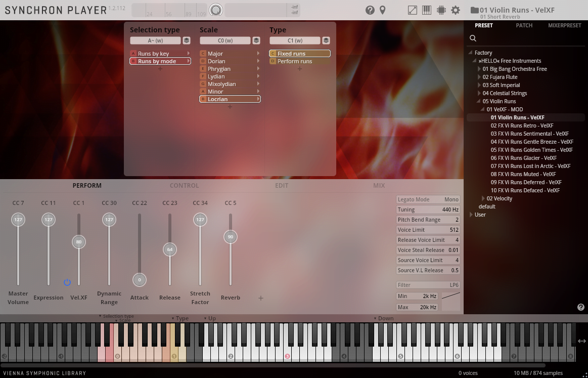Toggle the power button under the Vel.XF slider
The height and width of the screenshot is (378, 588).
tap(67, 282)
